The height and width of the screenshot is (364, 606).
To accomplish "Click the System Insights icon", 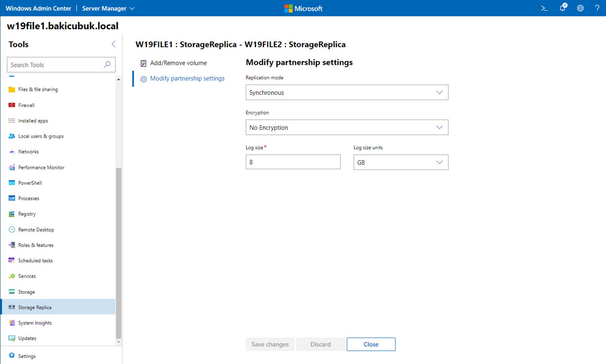I will tap(12, 323).
